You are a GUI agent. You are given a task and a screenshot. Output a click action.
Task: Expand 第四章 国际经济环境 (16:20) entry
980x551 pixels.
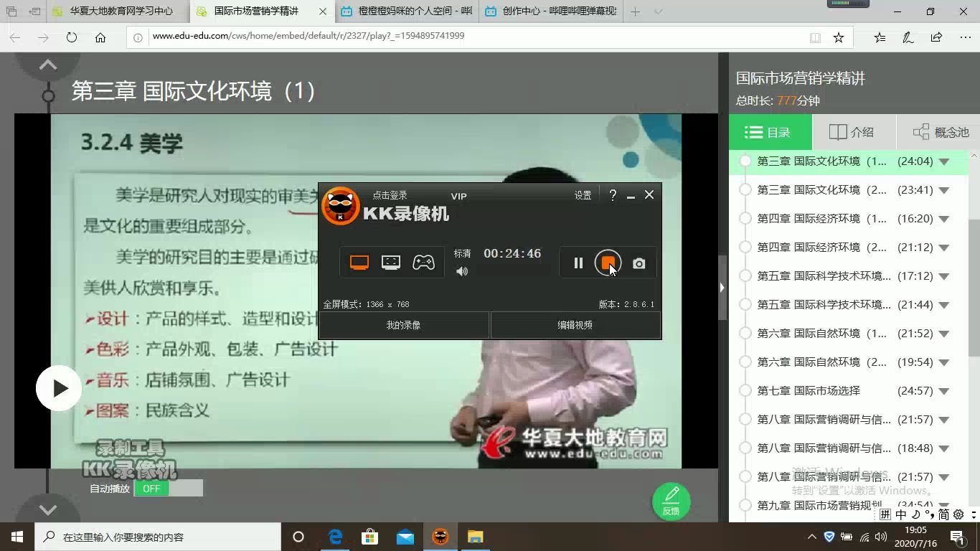click(x=944, y=219)
